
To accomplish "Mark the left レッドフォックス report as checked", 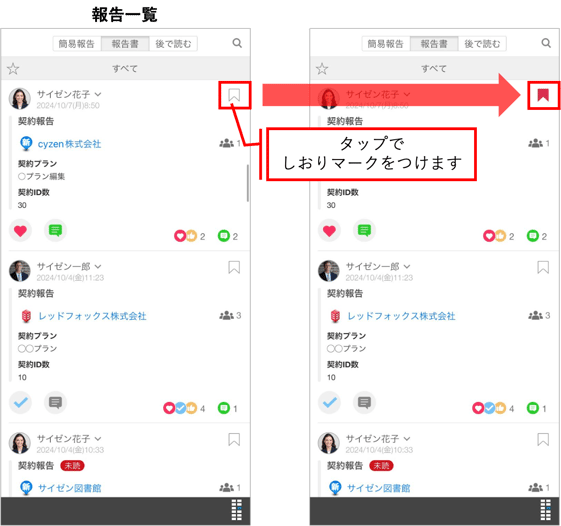I will pyautogui.click(x=20, y=403).
